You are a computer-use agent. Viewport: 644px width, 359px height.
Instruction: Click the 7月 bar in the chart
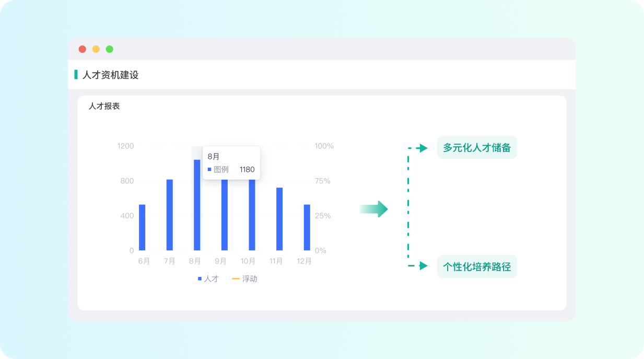[170, 215]
